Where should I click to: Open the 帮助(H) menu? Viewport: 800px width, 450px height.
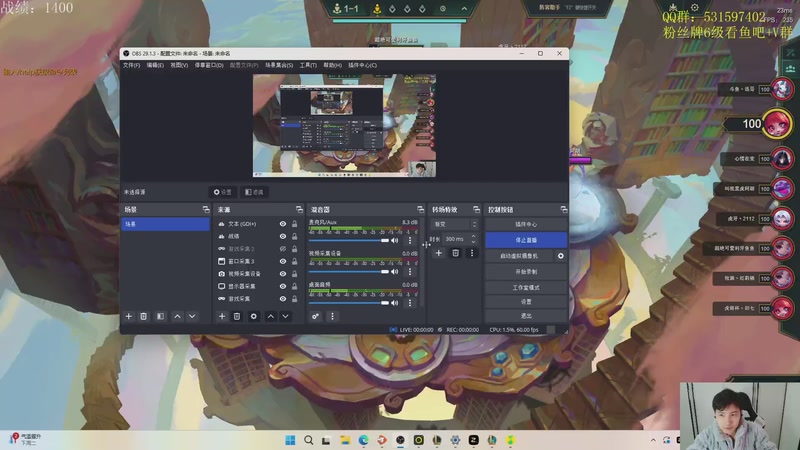(x=333, y=65)
